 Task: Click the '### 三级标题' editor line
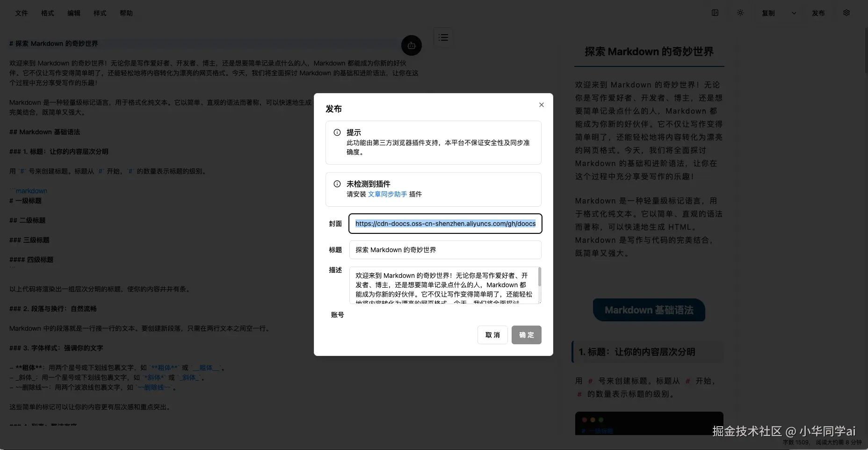click(29, 240)
